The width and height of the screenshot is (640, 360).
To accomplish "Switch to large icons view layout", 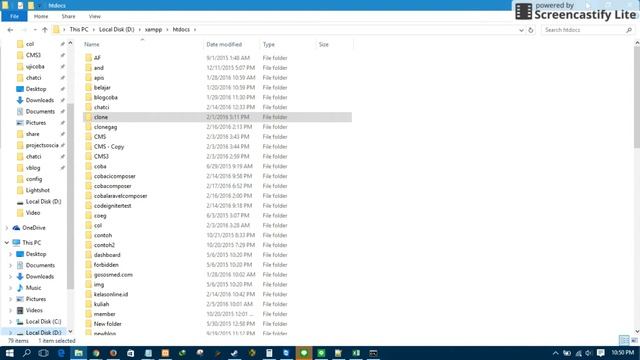I will [x=634, y=340].
